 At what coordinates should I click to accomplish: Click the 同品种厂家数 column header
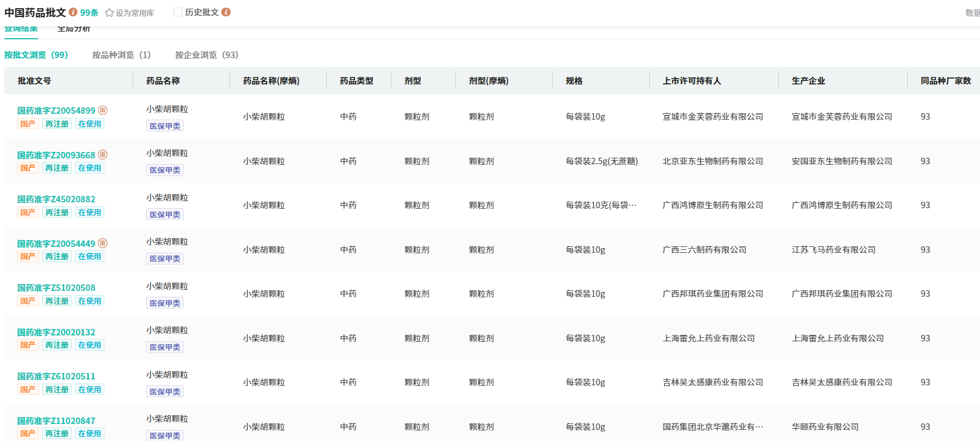[946, 81]
